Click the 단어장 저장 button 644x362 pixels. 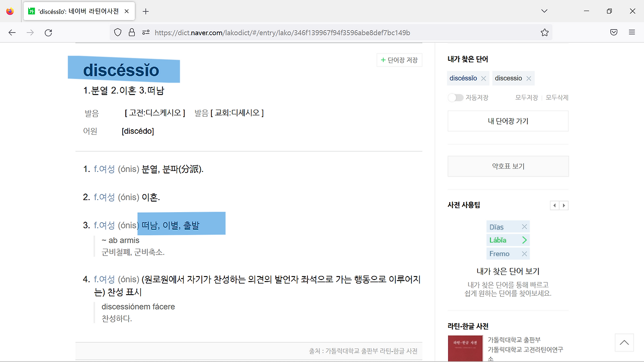(399, 60)
